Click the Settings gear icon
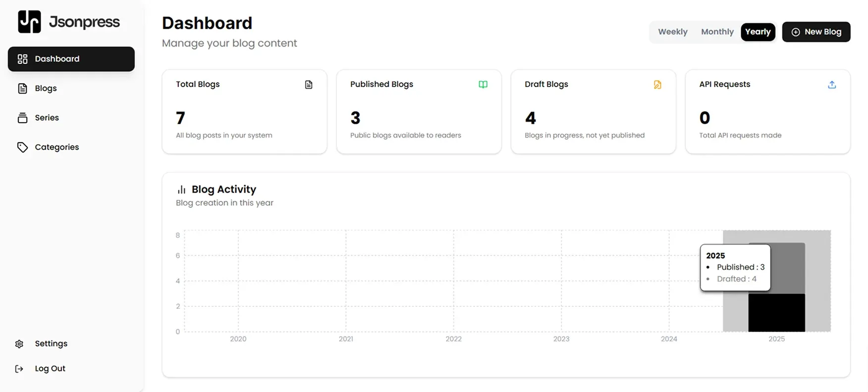This screenshot has height=392, width=868. (19, 343)
